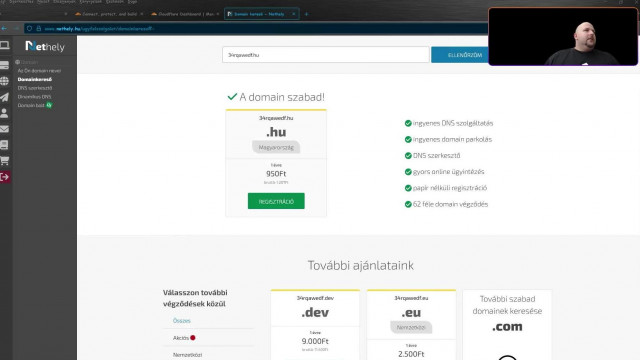
Task: Open the laptop icon in left rail
Action: click(5, 45)
